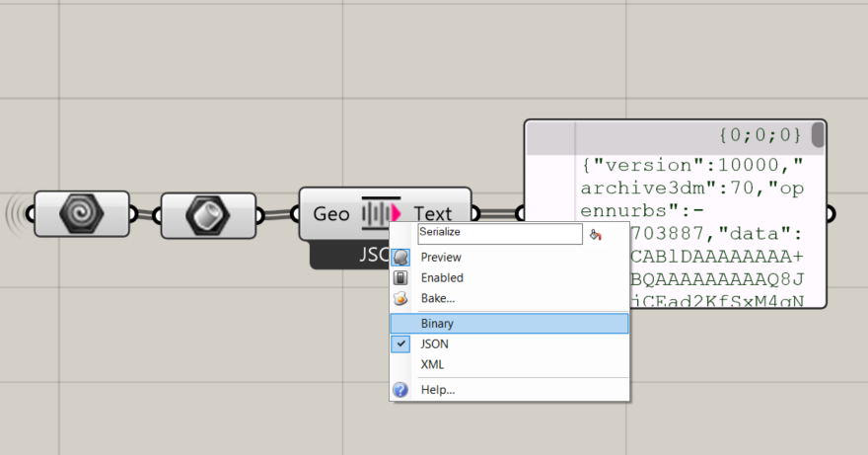Click the Geo input label

[331, 214]
